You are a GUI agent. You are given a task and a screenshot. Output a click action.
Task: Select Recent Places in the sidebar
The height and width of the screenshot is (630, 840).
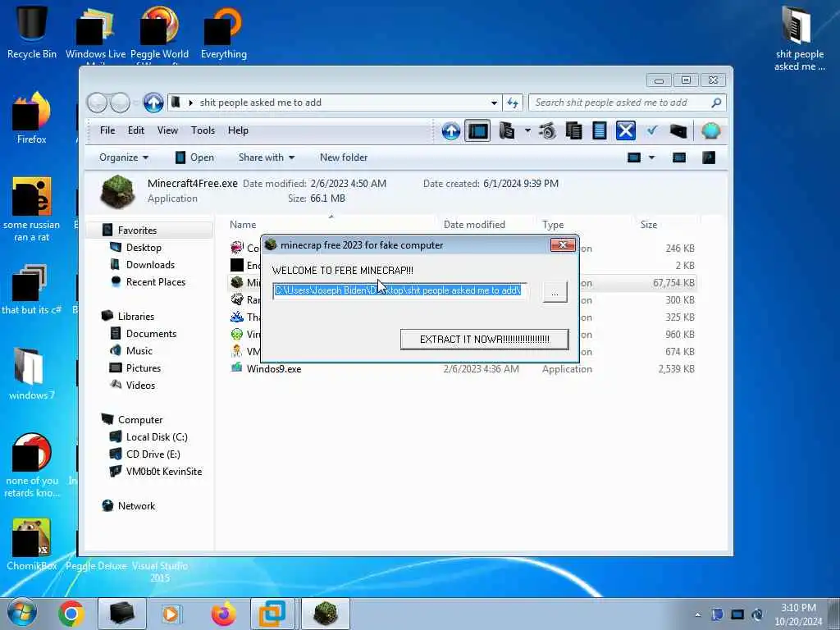pos(155,282)
